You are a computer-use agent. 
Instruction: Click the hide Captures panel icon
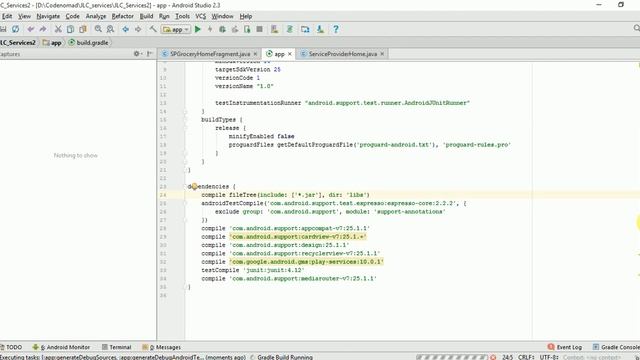149,53
